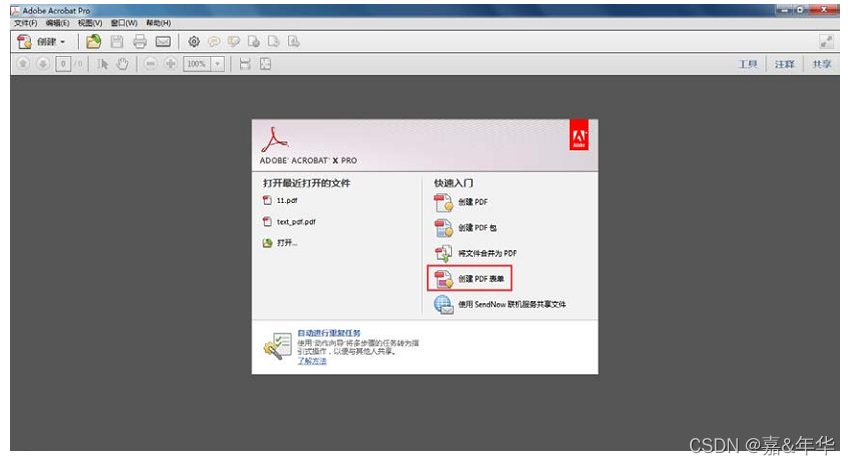Click the page number input field
Screen dimensions: 851x465
[63, 64]
